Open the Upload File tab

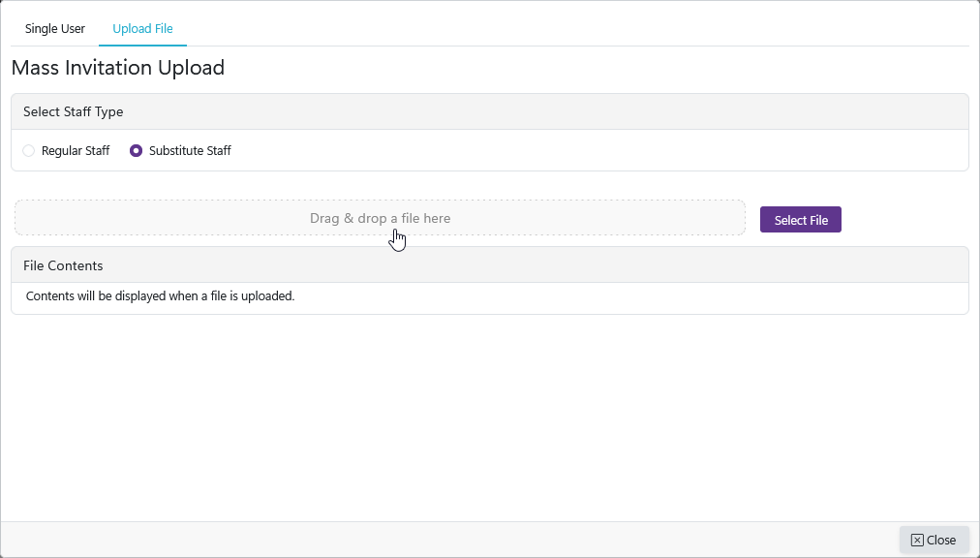coord(142,28)
